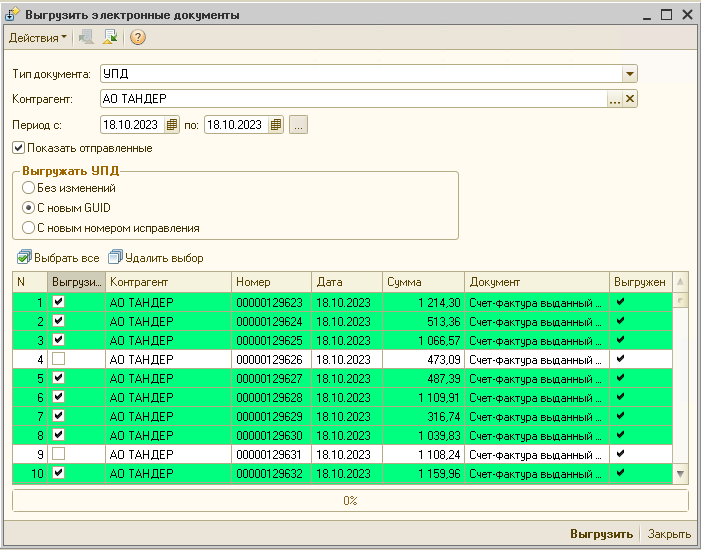Click the Выгружен column header

click(x=641, y=282)
